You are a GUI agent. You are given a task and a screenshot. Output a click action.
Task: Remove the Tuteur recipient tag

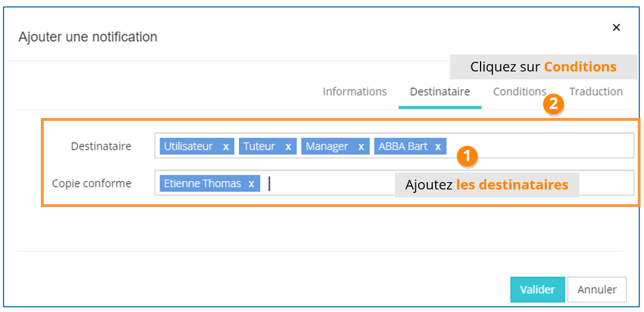(x=288, y=147)
